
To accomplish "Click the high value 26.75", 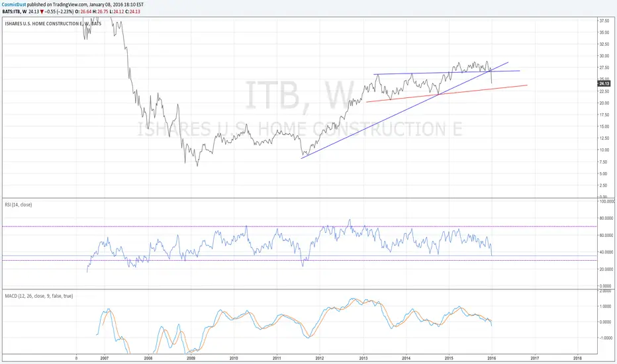I will click(103, 12).
